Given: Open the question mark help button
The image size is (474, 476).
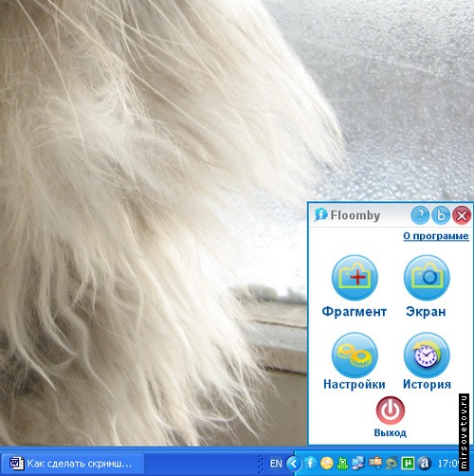Looking at the screenshot, I should (420, 215).
